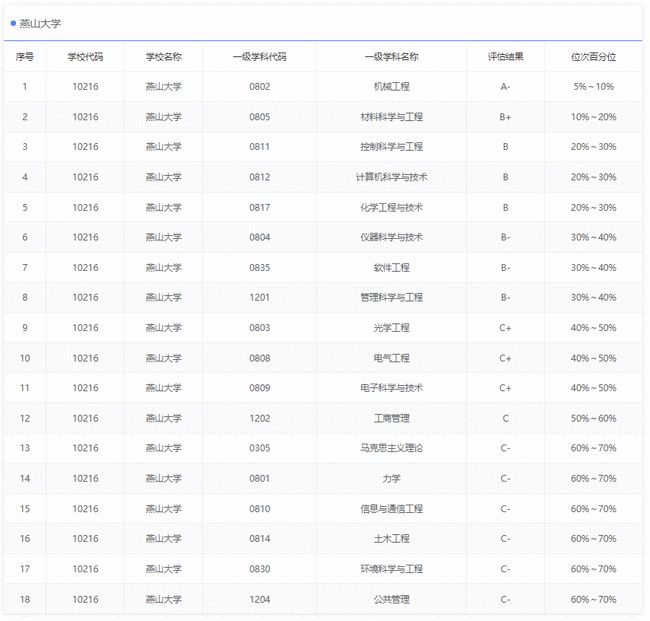The image size is (650, 621).
Task: Click subject code 1201
Action: coord(260,297)
